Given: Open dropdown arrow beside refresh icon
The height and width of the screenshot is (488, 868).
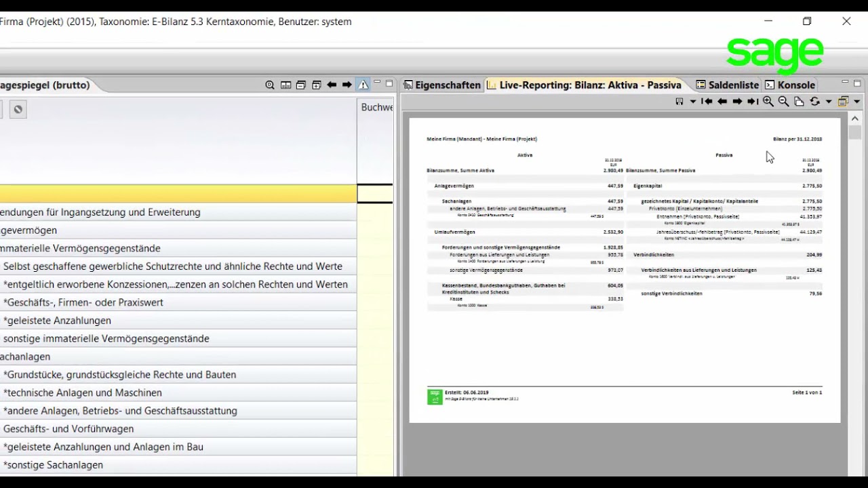Looking at the screenshot, I should 828,102.
